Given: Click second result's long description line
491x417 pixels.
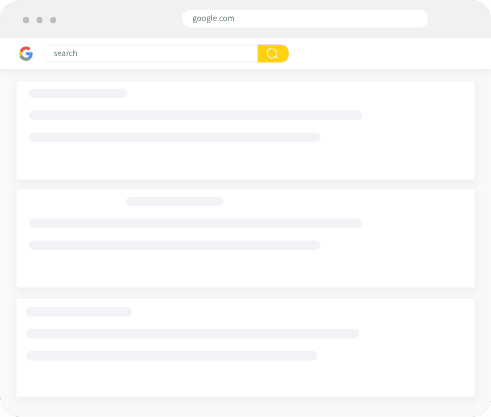Looking at the screenshot, I should coord(195,223).
